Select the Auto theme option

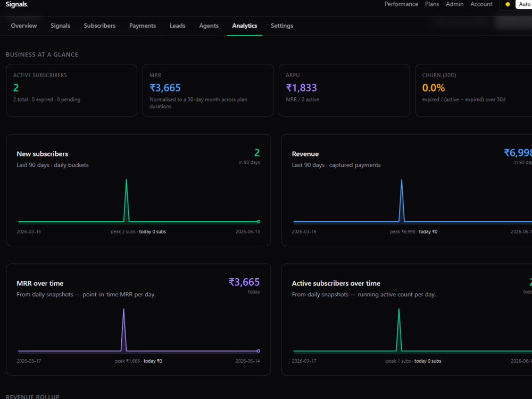(524, 4)
